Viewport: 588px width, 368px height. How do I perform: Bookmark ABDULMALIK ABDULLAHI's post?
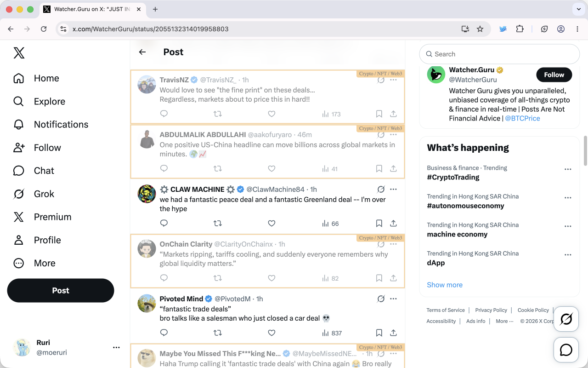[x=379, y=169]
